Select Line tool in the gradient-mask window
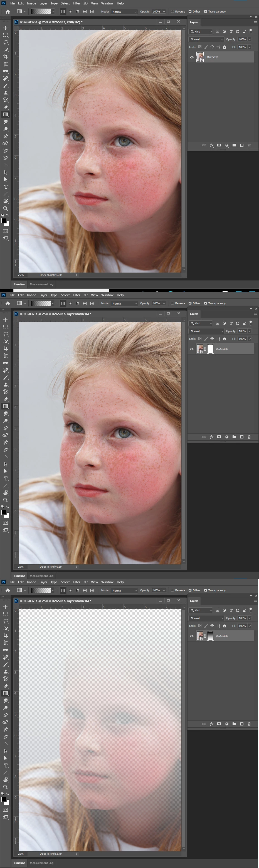 click(x=5, y=773)
